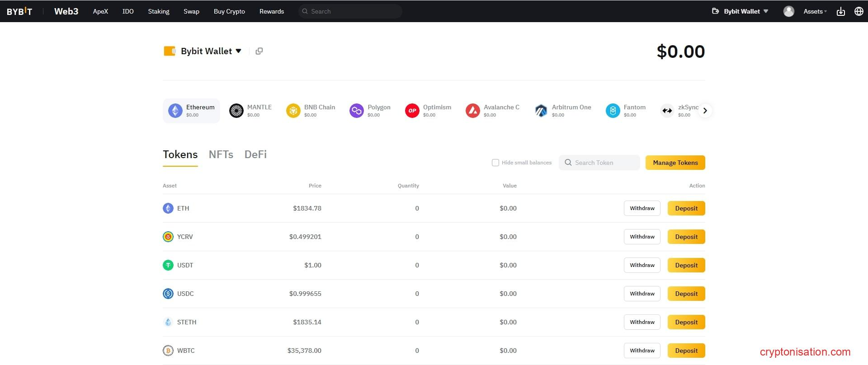Click Deposit for ETH
The width and height of the screenshot is (868, 365).
click(686, 208)
